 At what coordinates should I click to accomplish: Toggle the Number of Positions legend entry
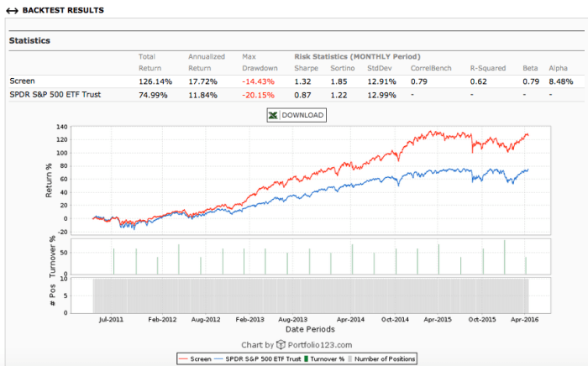(381, 359)
